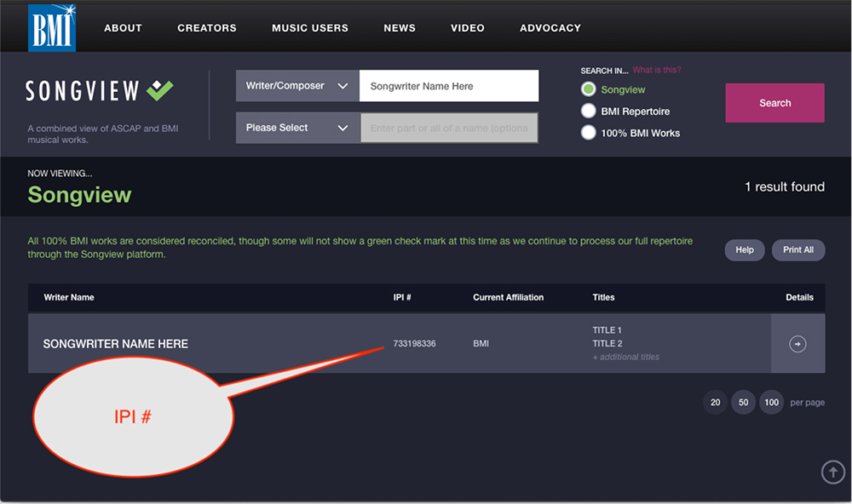Navigate to the Advocacy menu item
Viewport: 852px width, 504px height.
click(x=550, y=28)
